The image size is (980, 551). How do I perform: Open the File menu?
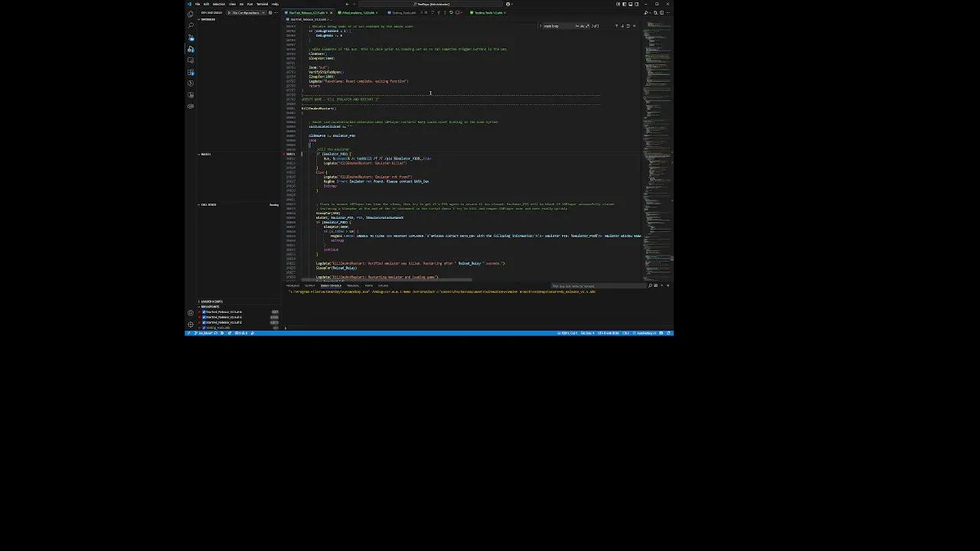tap(198, 4)
